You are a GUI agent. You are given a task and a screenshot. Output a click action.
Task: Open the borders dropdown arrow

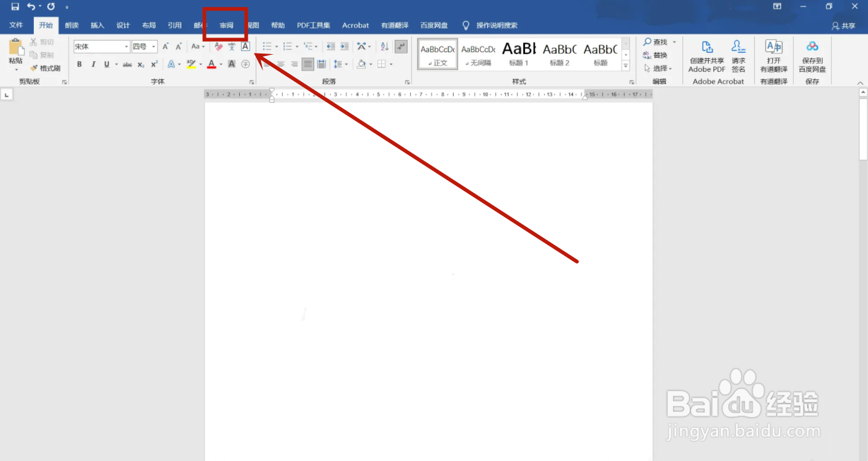click(391, 64)
